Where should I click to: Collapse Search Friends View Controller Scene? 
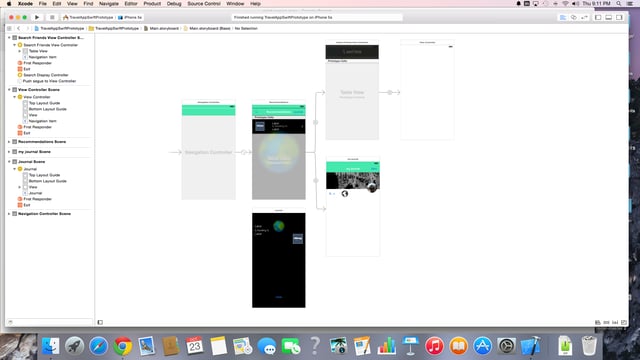point(9,38)
